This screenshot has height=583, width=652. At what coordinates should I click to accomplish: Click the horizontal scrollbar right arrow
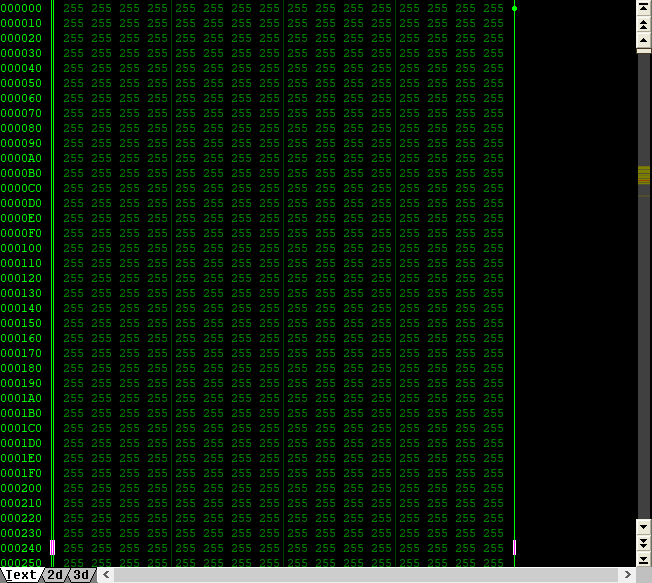[627, 575]
